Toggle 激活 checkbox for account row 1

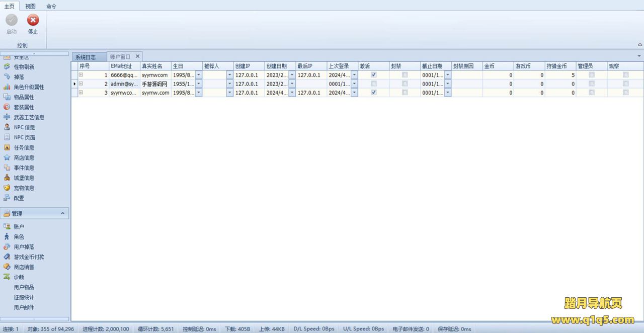coord(373,75)
